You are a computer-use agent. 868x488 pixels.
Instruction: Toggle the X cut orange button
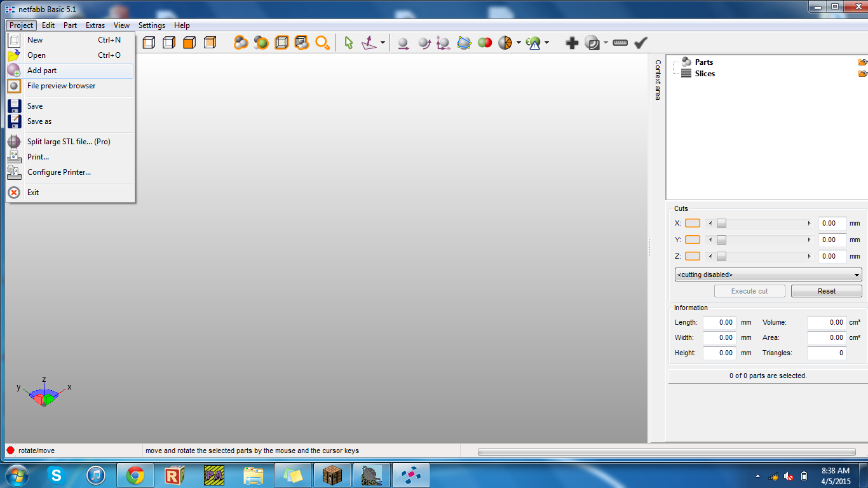click(693, 223)
